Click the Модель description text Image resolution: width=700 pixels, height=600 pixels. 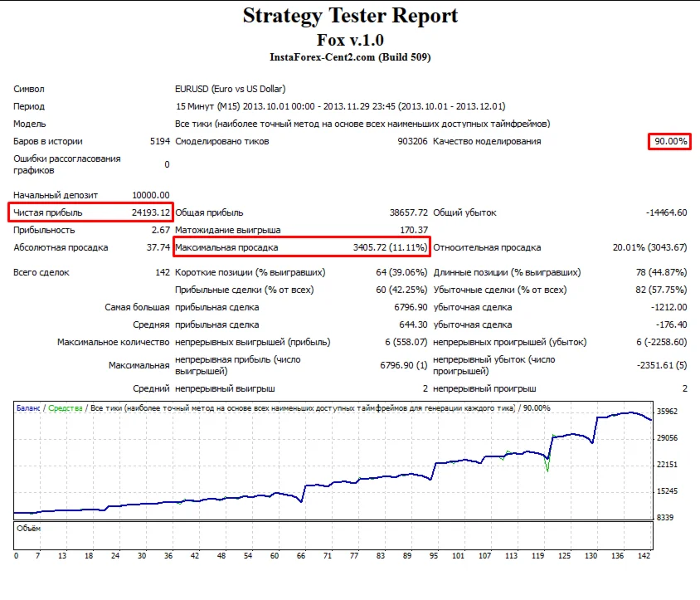(x=362, y=124)
